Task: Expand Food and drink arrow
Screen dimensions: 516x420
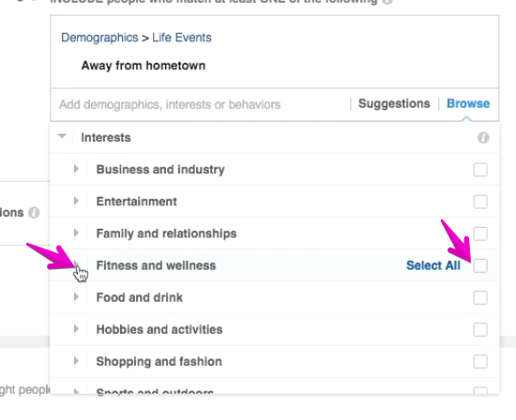Action: coord(76,297)
